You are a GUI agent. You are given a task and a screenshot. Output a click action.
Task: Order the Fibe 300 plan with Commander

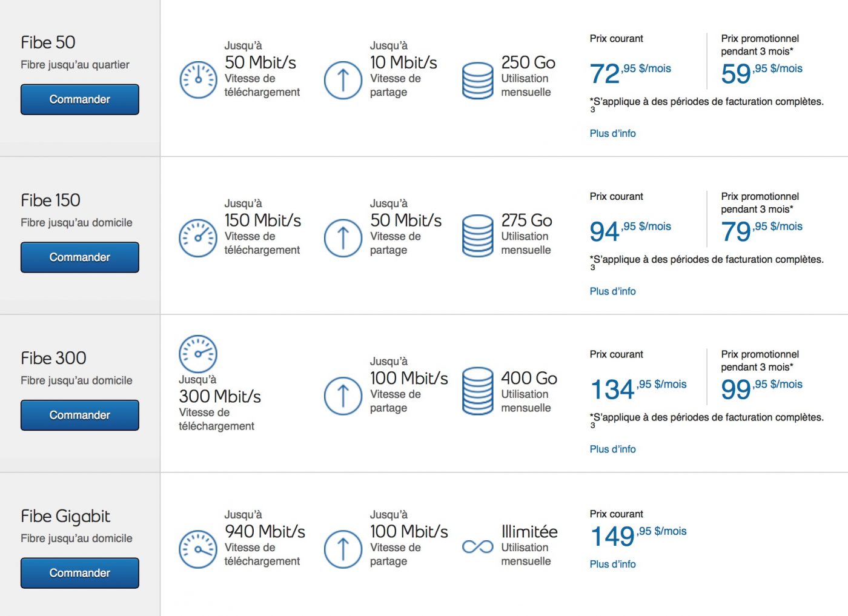[80, 416]
